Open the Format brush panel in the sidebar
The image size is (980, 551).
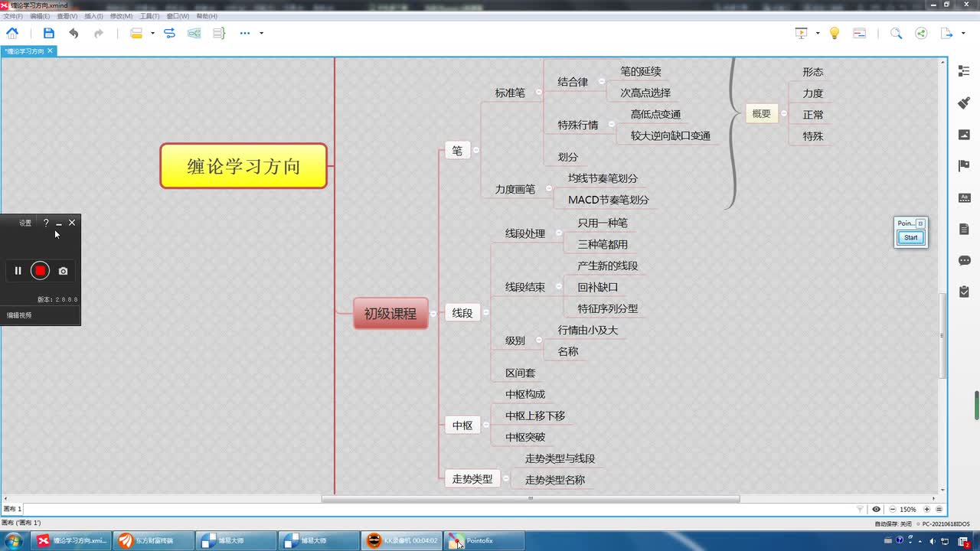(964, 103)
